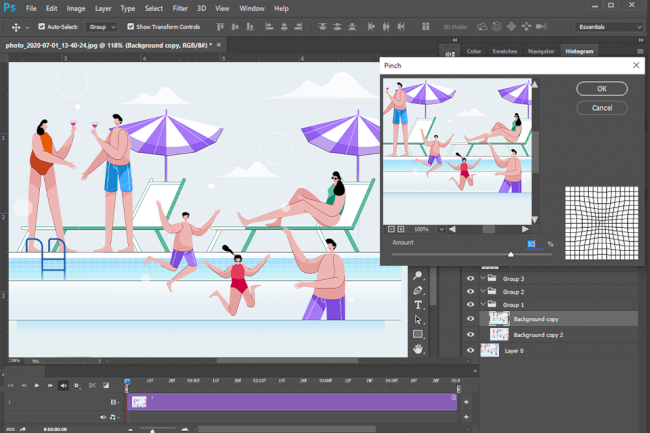Open video track filmstrip menu
650x433 pixels.
click(115, 402)
